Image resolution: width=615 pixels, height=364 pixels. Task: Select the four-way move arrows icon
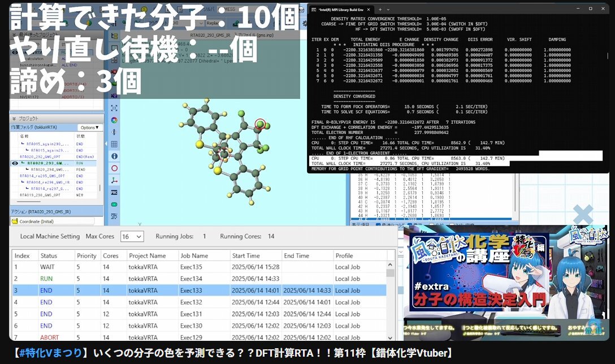tap(114, 132)
